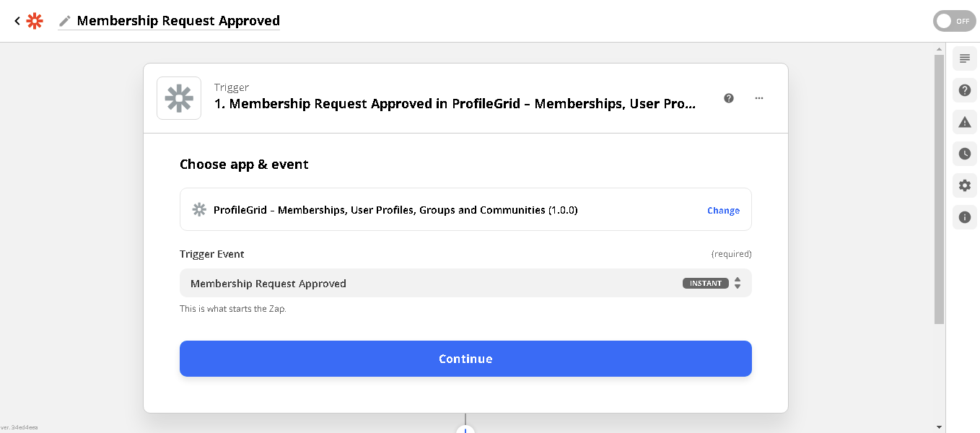Turn the Zap on with the OFF toggle
This screenshot has width=980, height=433.
(954, 21)
